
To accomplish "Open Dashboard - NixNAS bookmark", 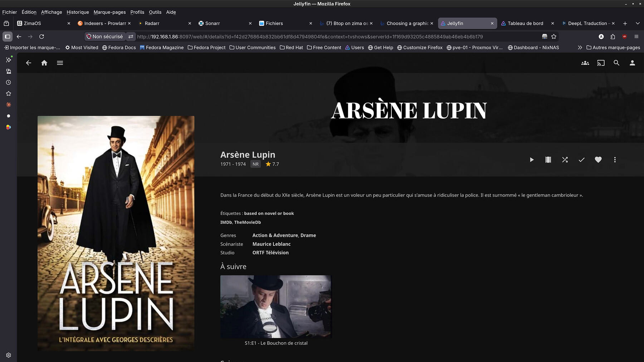I will pyautogui.click(x=533, y=48).
